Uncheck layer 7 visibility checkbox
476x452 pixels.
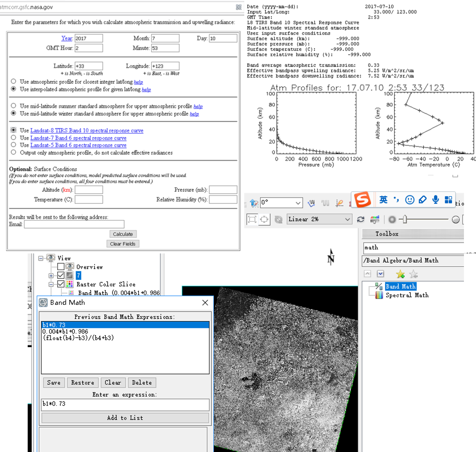point(61,275)
